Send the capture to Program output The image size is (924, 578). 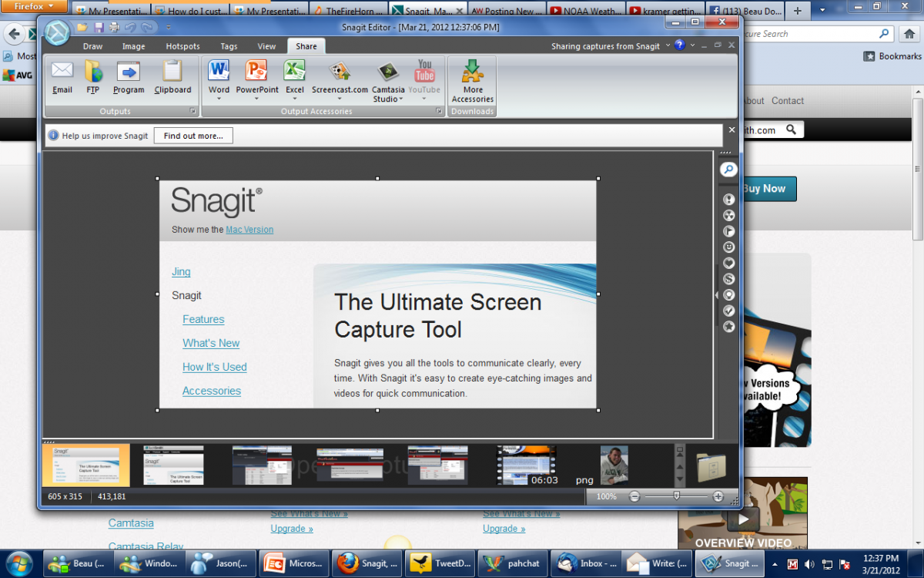[x=129, y=78]
